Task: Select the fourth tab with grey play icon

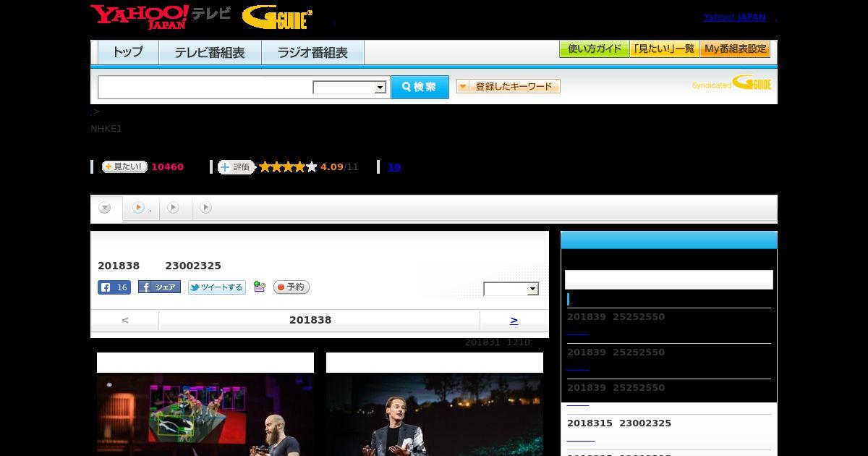Action: point(206,208)
